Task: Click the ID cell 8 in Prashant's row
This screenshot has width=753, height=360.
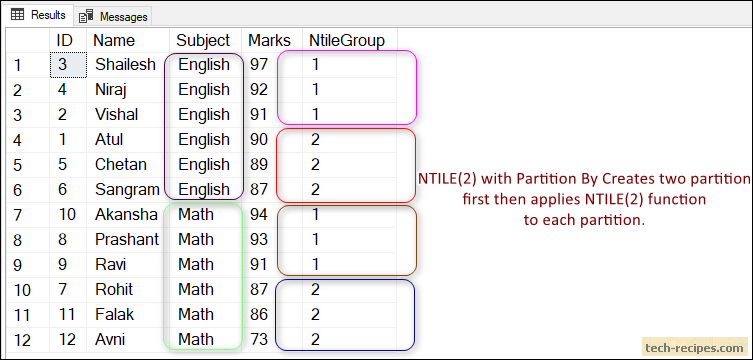Action: coord(68,240)
